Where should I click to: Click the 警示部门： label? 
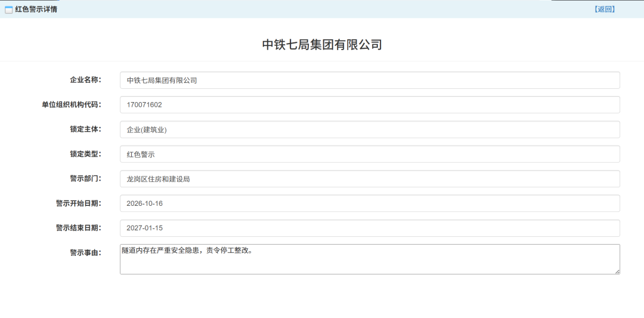85,178
